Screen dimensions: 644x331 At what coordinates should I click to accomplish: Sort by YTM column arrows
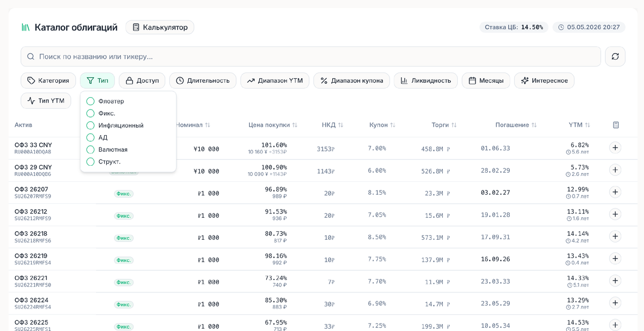tap(588, 125)
